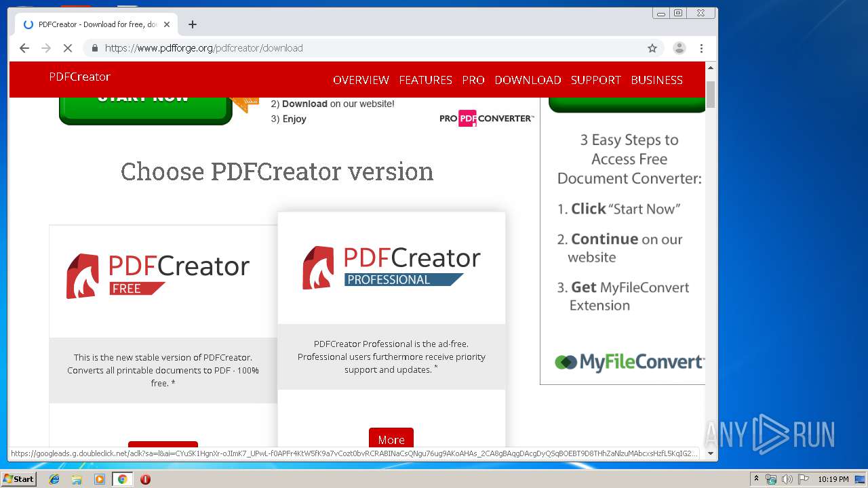
Task: Maximize the Chrome window
Action: (x=677, y=13)
